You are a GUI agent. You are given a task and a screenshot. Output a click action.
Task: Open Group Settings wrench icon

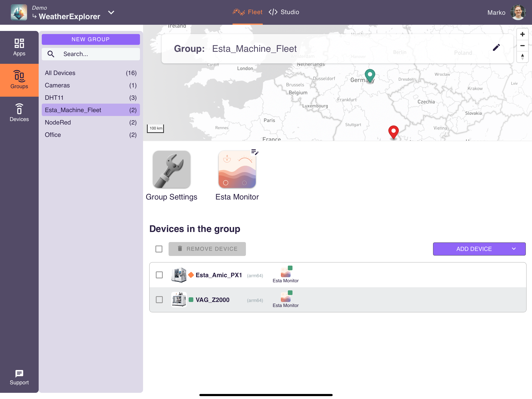(x=171, y=169)
